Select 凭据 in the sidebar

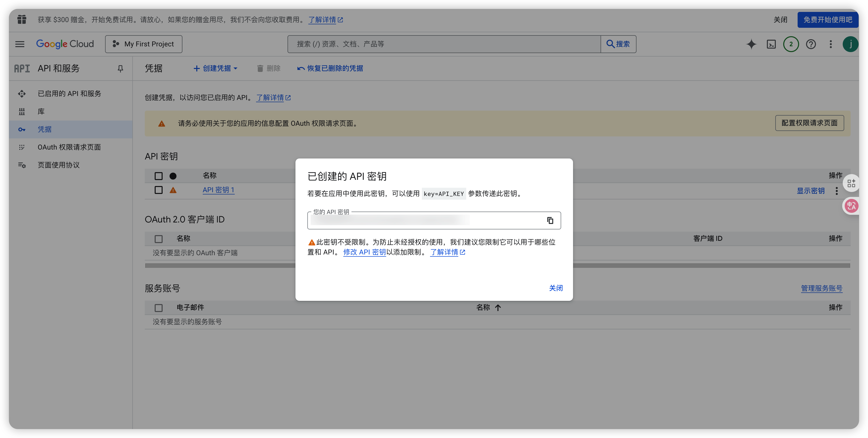click(44, 129)
